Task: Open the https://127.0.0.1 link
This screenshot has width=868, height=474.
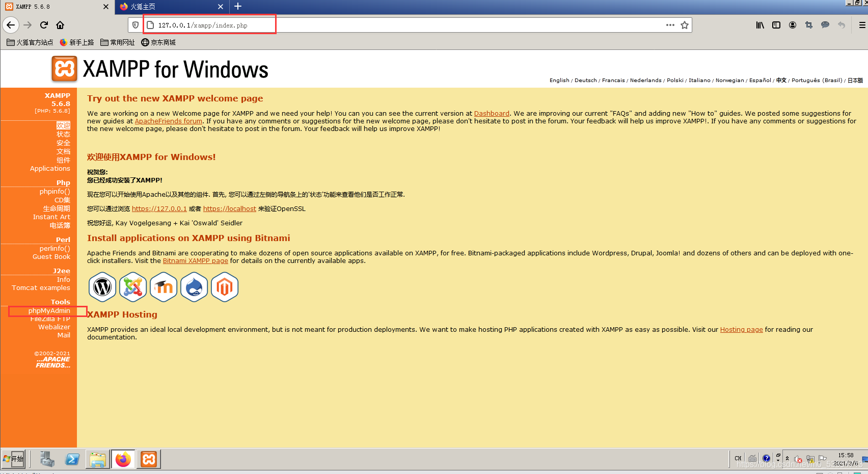Action: tap(159, 209)
